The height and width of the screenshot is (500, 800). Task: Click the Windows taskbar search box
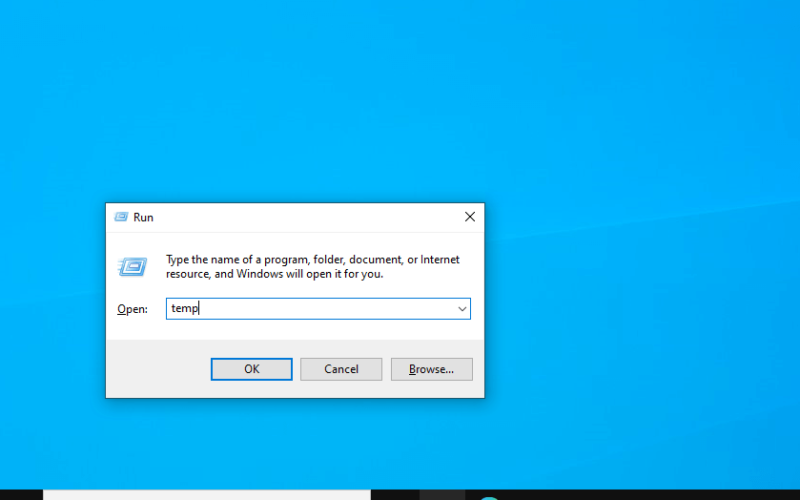(x=207, y=495)
